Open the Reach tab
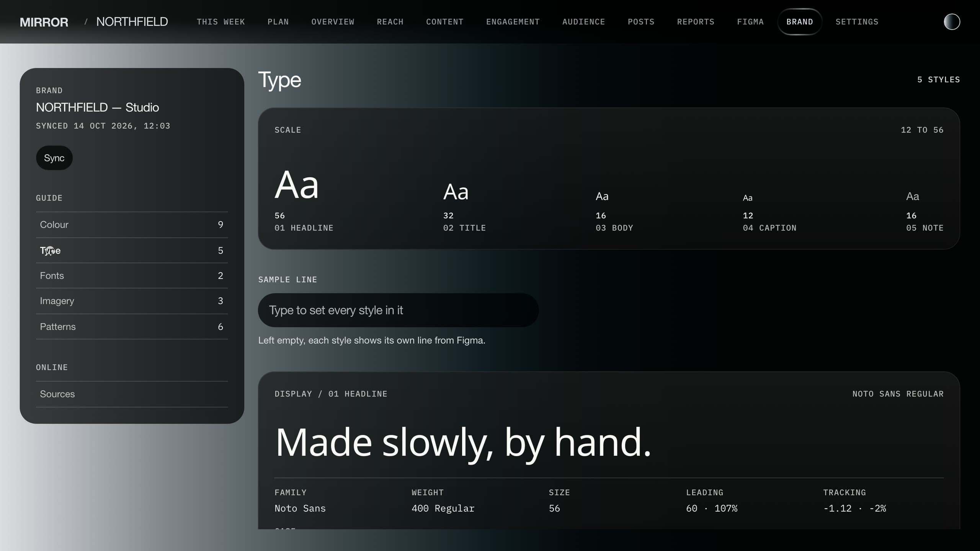Viewport: 980px width, 551px height. [x=390, y=22]
